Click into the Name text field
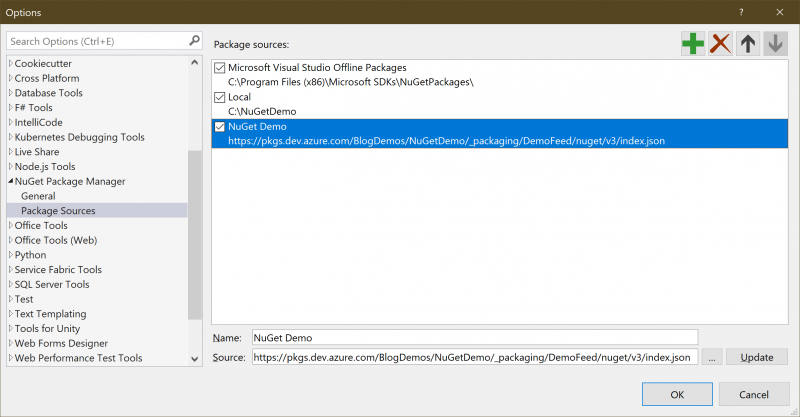The image size is (800, 417). pyautogui.click(x=473, y=338)
